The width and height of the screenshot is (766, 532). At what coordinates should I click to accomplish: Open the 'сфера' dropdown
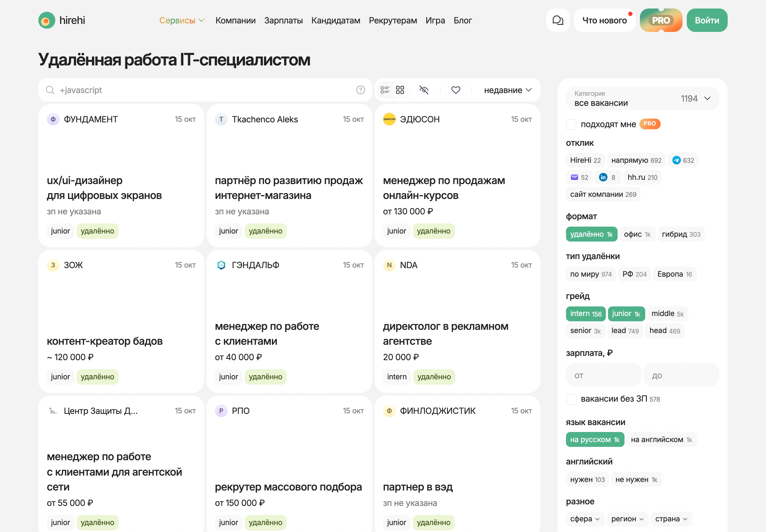click(585, 519)
